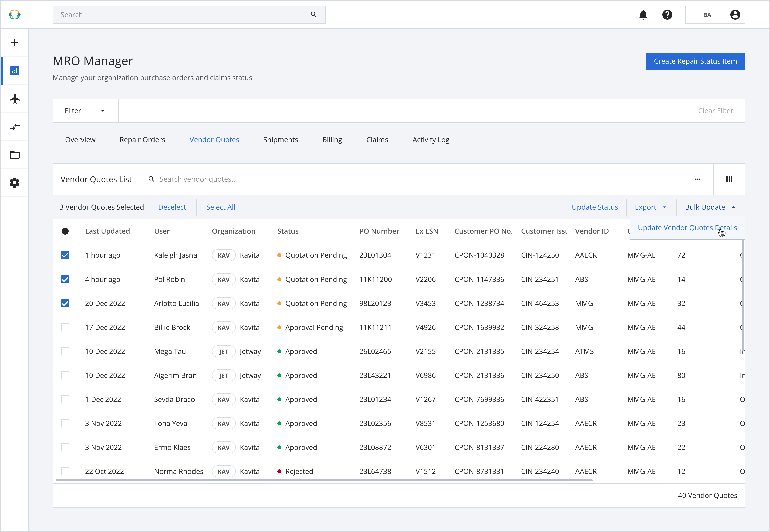Uncheck the Pol Robin row checkbox
The width and height of the screenshot is (770, 532).
(x=65, y=279)
